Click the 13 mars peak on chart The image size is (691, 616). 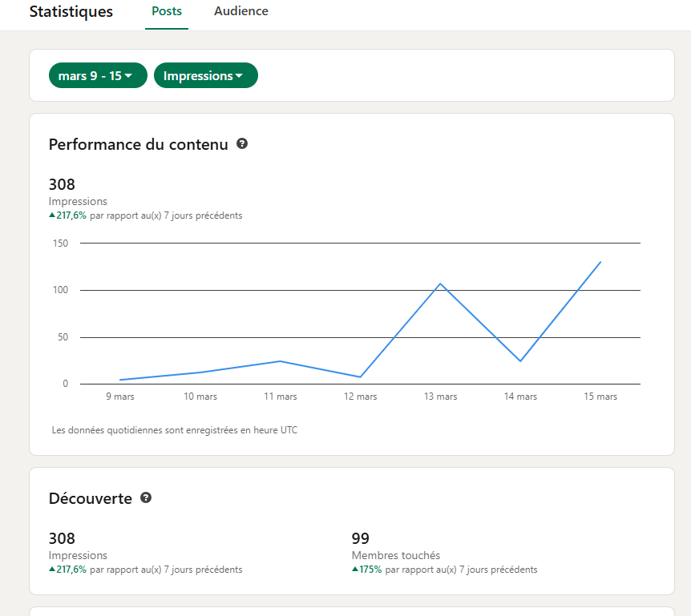pyautogui.click(x=440, y=284)
